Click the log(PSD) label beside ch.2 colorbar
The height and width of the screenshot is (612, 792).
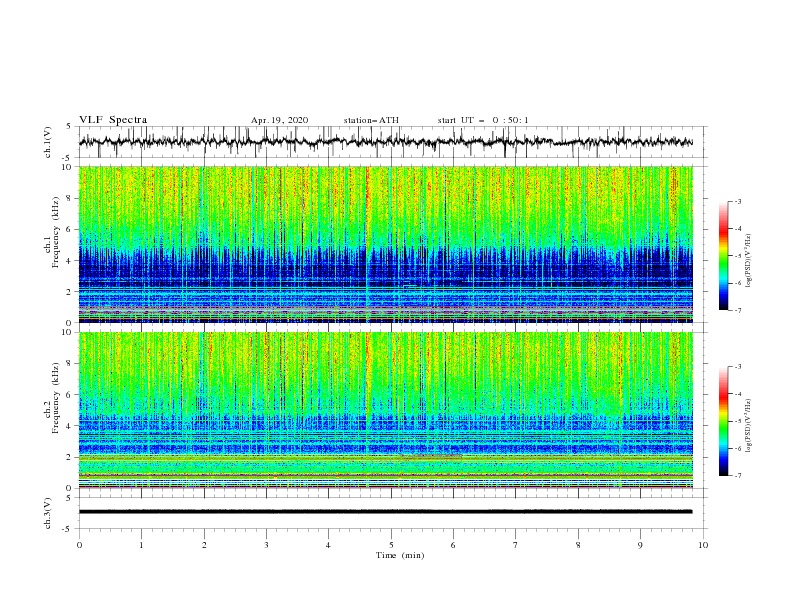coord(748,425)
